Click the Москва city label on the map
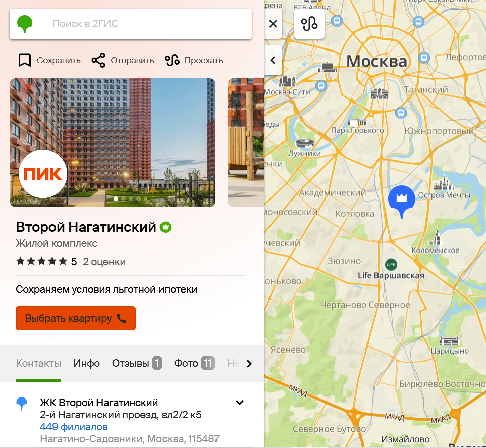Image resolution: width=486 pixels, height=448 pixels. (x=376, y=61)
